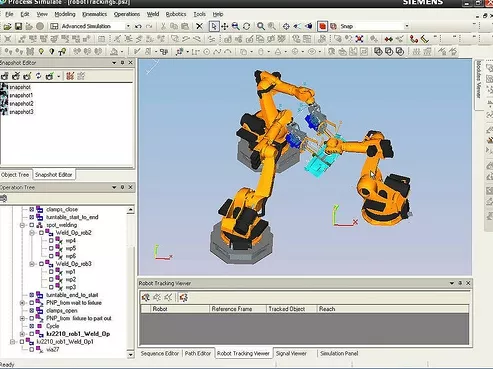Screen dimensions: 493x369
Task: Toggle checkbox for wp4
Action: point(51,240)
